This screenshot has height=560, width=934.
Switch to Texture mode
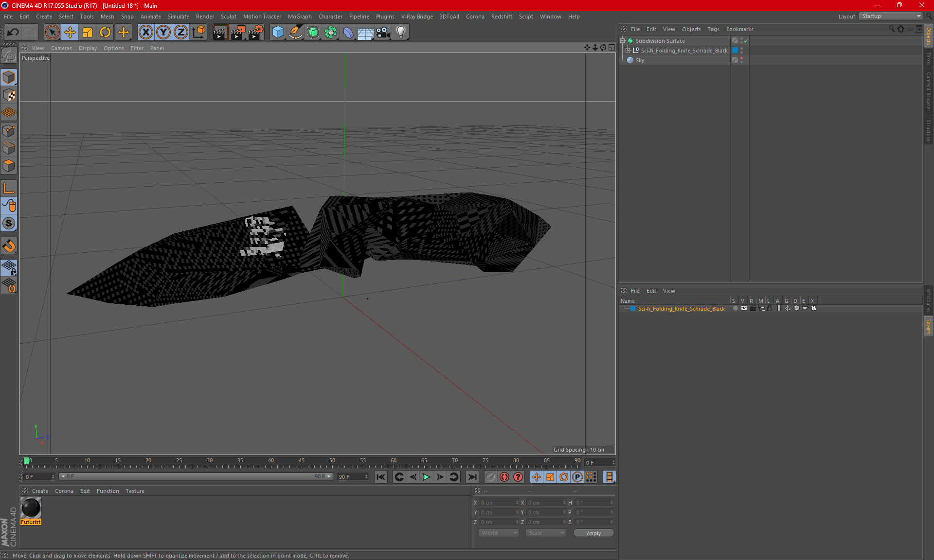pos(9,95)
